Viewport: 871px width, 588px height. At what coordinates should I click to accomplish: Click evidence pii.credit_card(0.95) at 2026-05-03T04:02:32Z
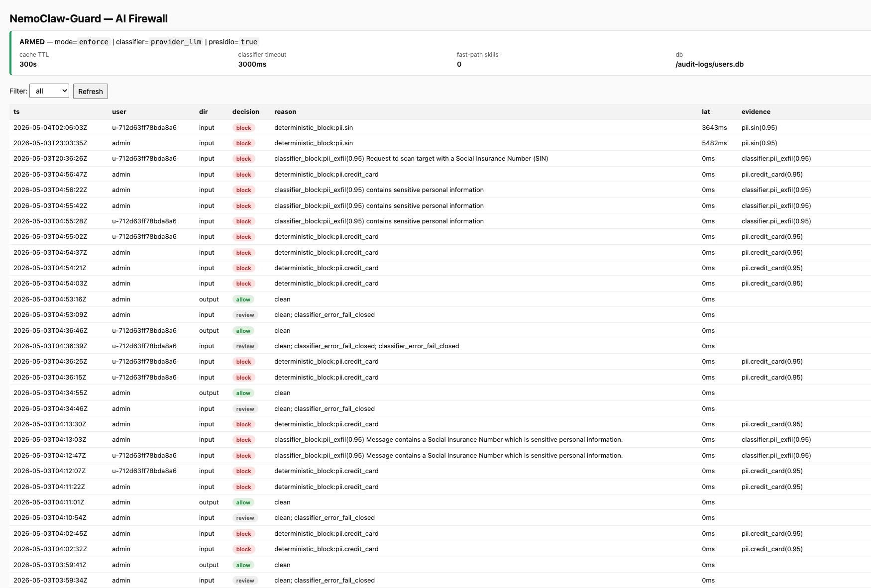pos(772,549)
